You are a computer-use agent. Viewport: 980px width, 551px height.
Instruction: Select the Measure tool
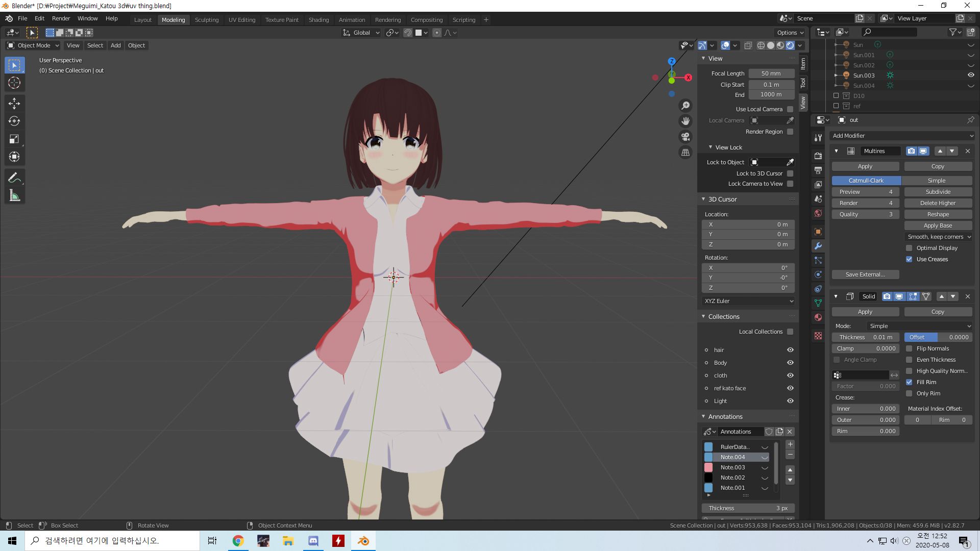(x=14, y=195)
